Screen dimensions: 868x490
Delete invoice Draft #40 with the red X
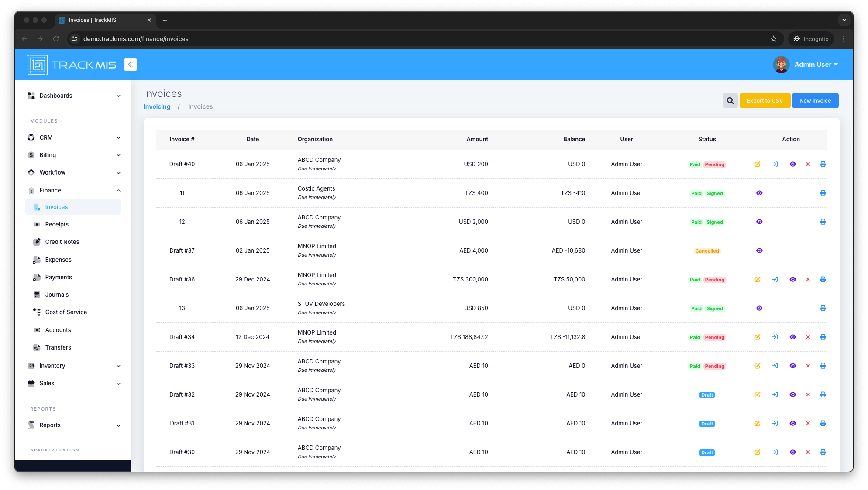tap(808, 164)
